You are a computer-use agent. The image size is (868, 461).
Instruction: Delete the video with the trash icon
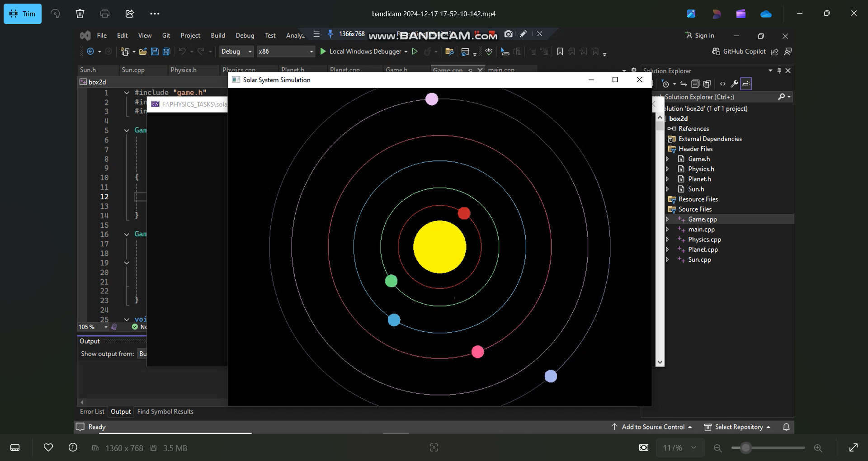[80, 14]
